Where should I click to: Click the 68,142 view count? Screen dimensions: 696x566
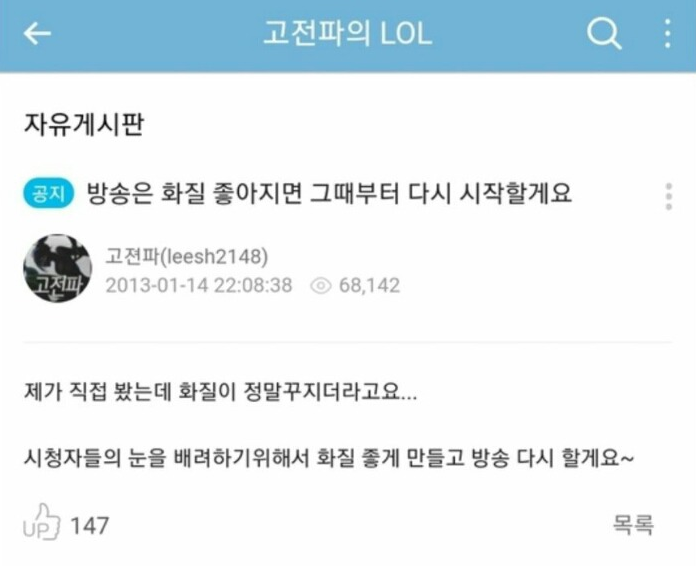[369, 285]
